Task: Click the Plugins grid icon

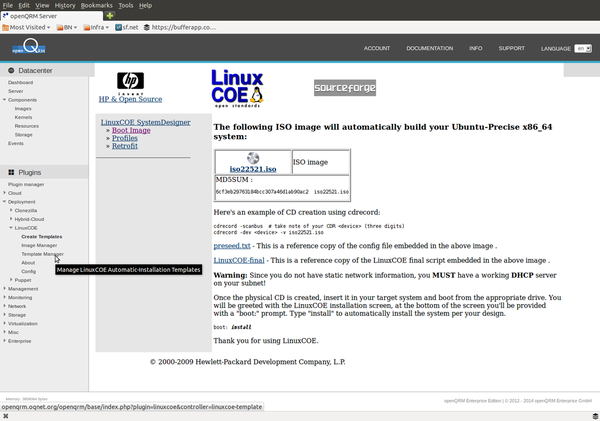Action: [11, 173]
